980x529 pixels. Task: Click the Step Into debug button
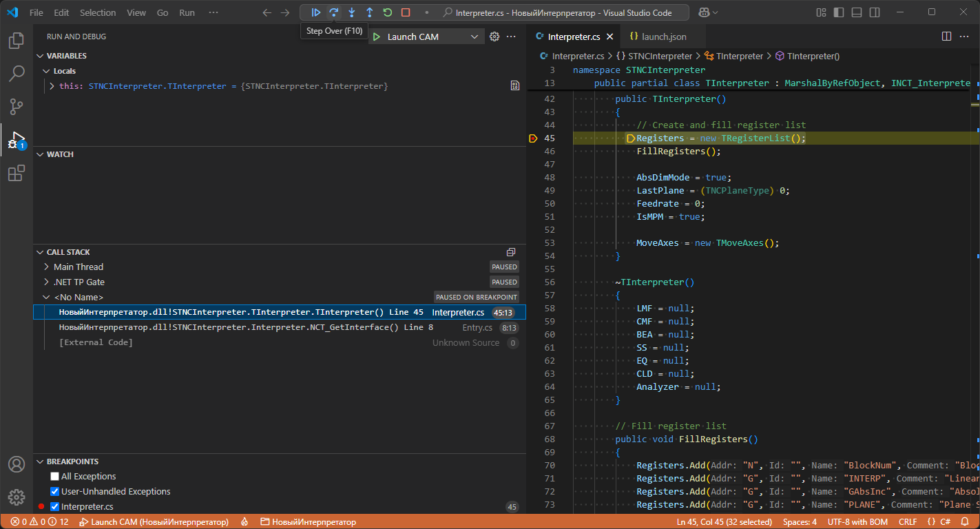352,12
